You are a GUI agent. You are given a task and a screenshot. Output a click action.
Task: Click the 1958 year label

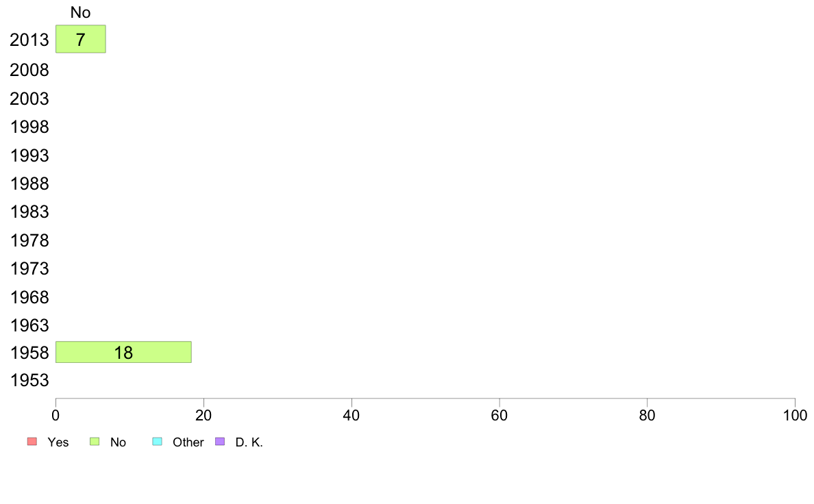(x=29, y=353)
